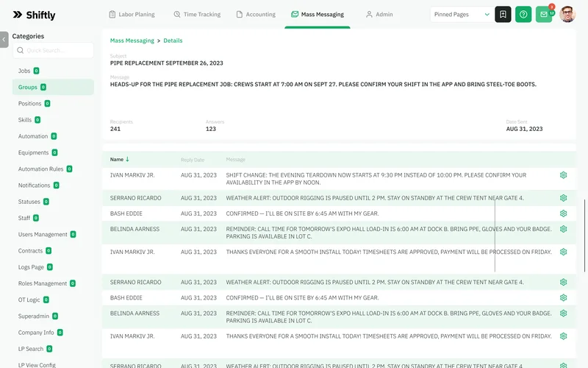The image size is (588, 368).
Task: Collapse the Categories sidebar panel
Action: [x=4, y=40]
